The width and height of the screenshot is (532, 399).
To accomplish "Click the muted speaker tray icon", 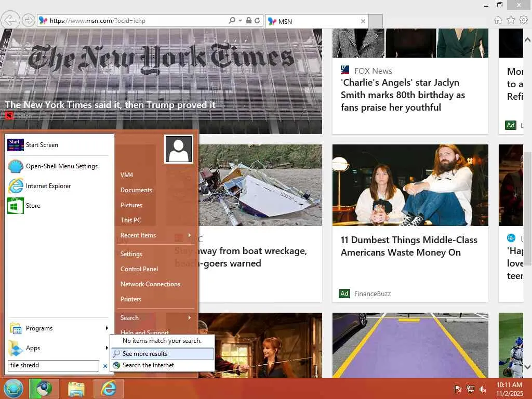I will click(483, 389).
